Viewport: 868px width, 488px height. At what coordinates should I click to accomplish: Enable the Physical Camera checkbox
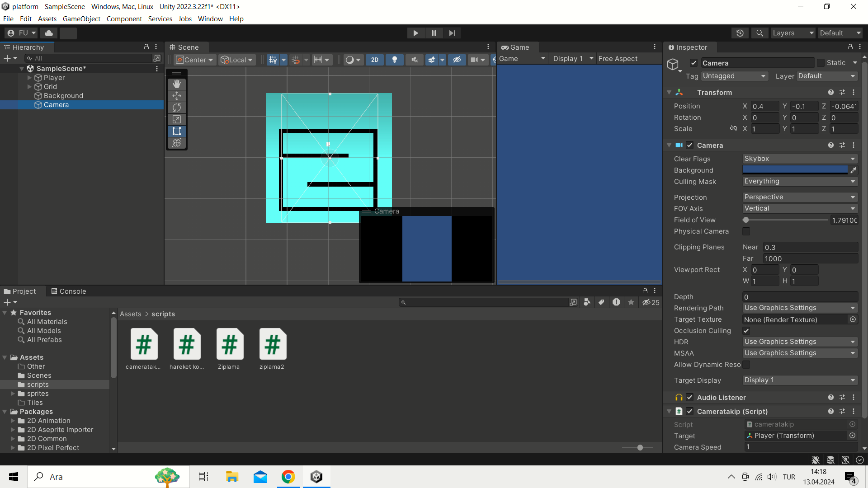pyautogui.click(x=746, y=231)
